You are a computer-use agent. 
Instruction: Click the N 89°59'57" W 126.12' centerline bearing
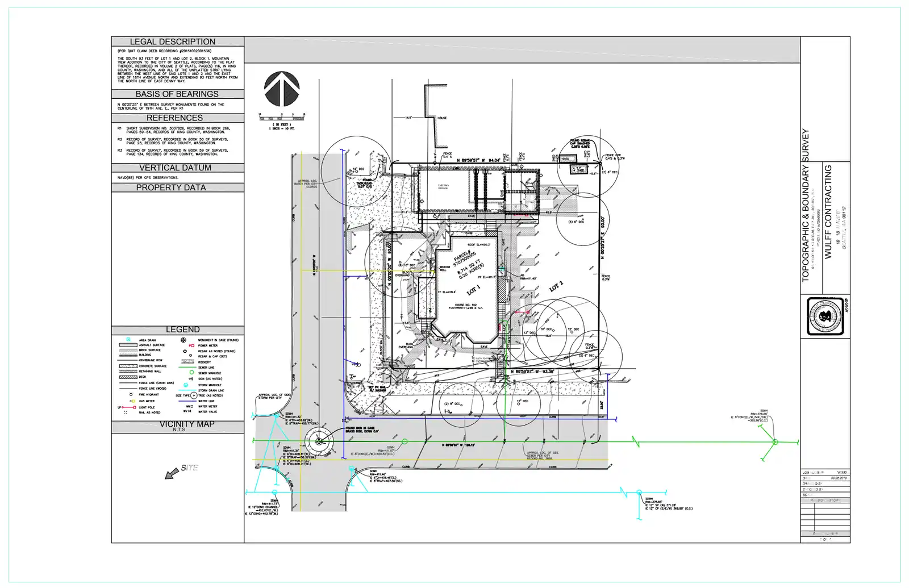point(458,445)
